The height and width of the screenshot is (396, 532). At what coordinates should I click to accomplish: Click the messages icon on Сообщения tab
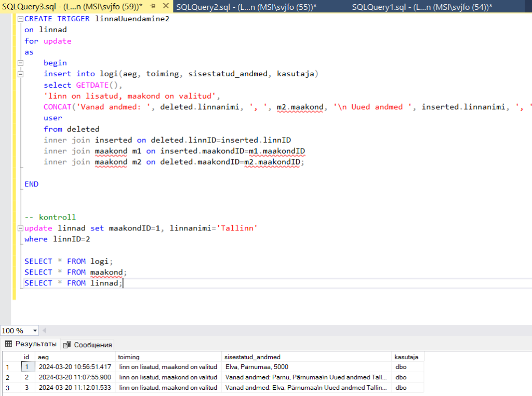[x=67, y=345]
